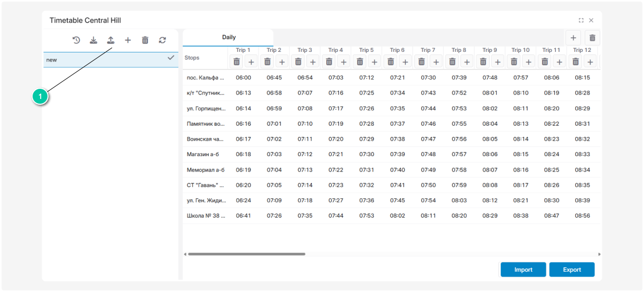Switch to the Daily tab
Image resolution: width=644 pixels, height=292 pixels.
(229, 37)
